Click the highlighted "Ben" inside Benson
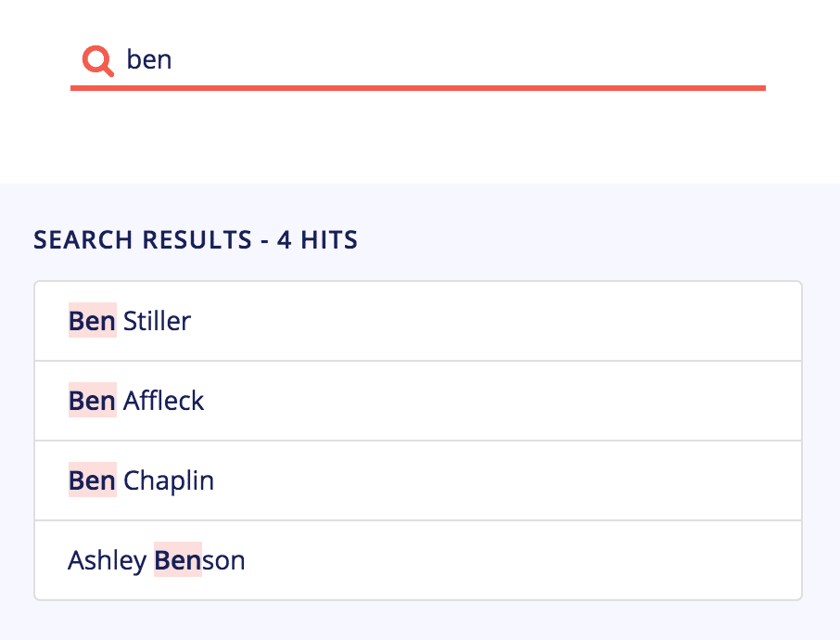Viewport: 840px width, 640px height. [178, 559]
